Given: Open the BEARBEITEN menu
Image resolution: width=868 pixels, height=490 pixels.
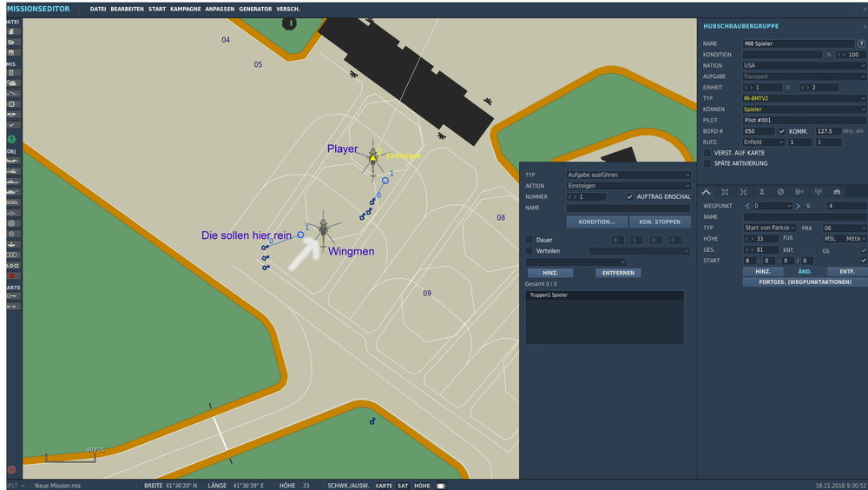Looking at the screenshot, I should coord(127,9).
